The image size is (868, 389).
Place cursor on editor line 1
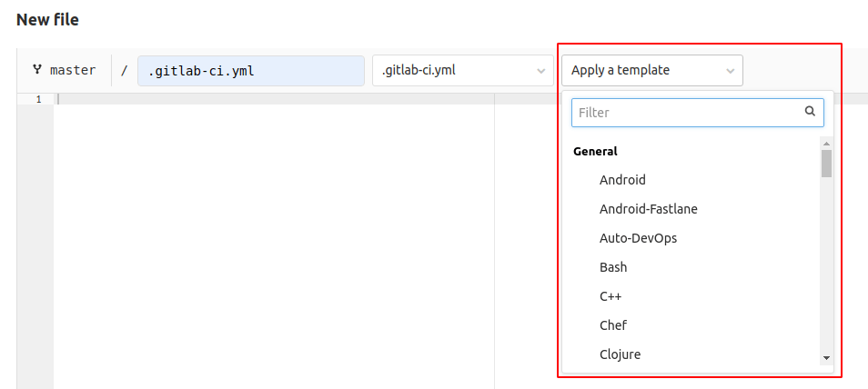coord(273,99)
